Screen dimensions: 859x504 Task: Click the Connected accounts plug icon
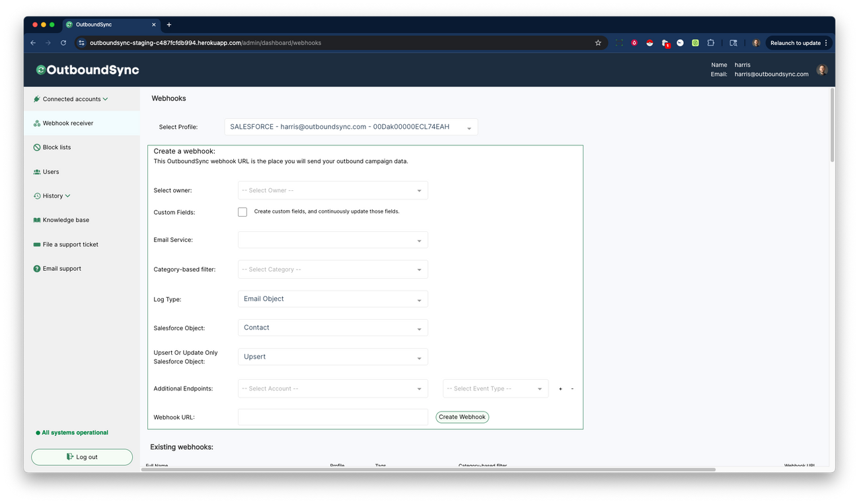click(37, 98)
